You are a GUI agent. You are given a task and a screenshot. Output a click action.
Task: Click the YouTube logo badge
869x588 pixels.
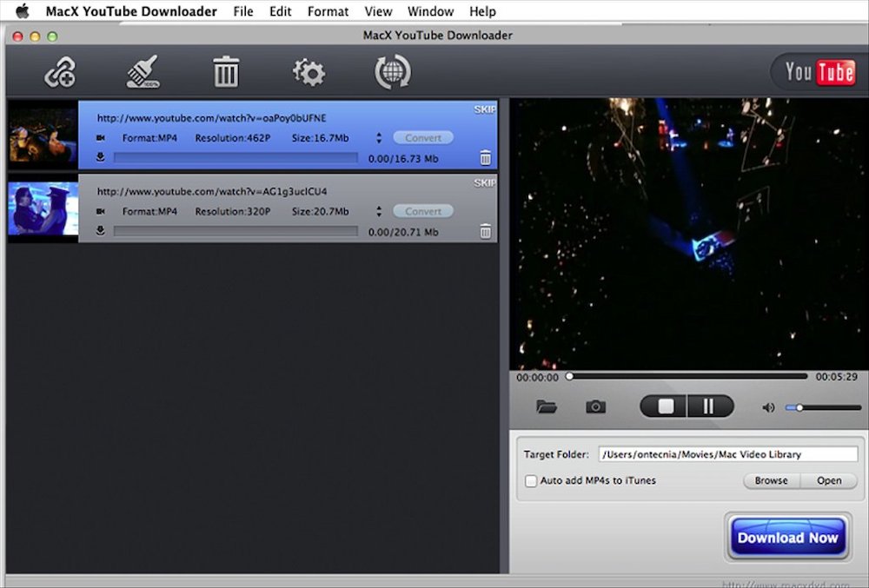tap(817, 73)
